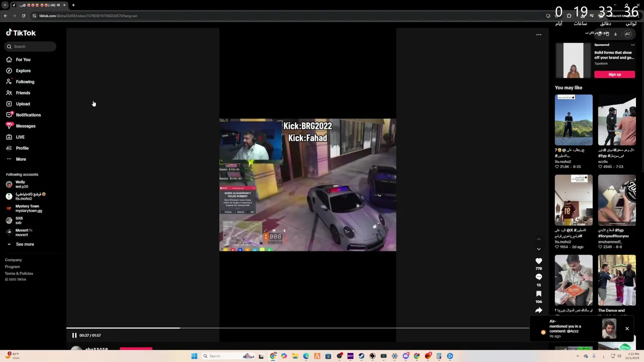This screenshot has width=644, height=362.
Task: Click the Windows taskbar search box
Action: (228, 356)
